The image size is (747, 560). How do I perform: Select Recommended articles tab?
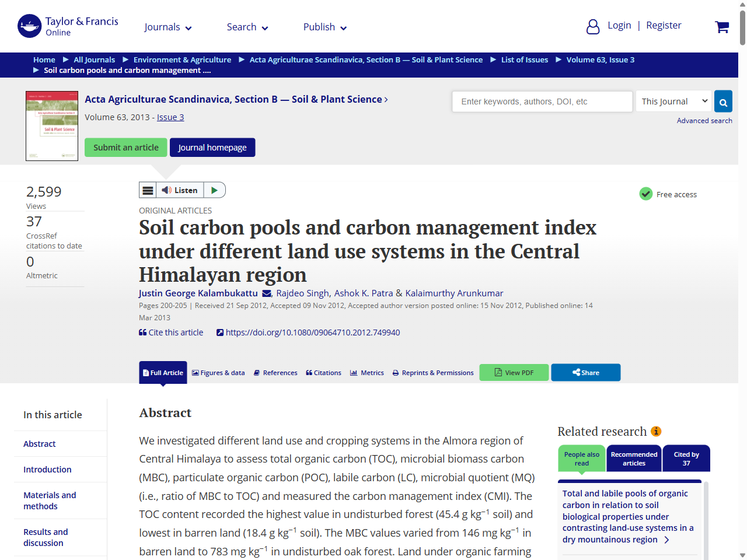pyautogui.click(x=634, y=459)
